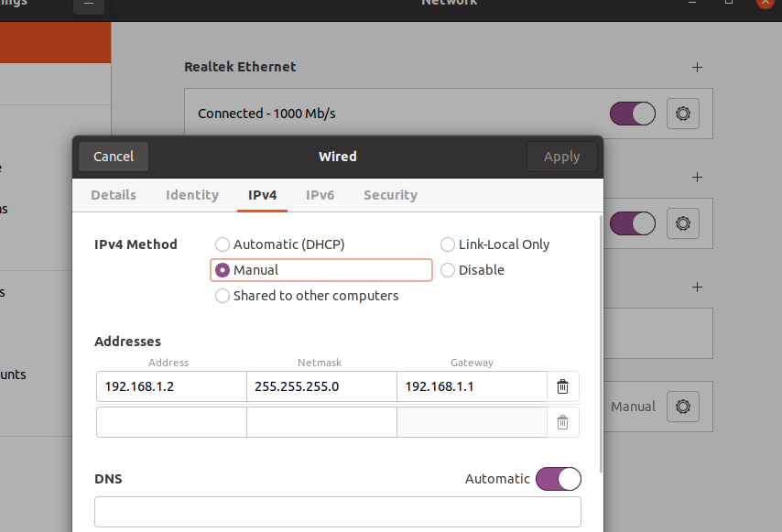This screenshot has width=782, height=532.
Task: Turn off the Automatic DNS switch
Action: pyautogui.click(x=558, y=479)
